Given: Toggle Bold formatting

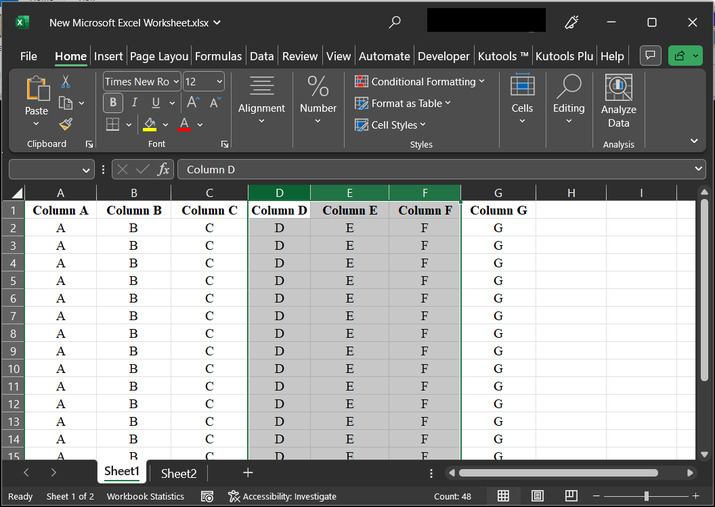Looking at the screenshot, I should 113,103.
